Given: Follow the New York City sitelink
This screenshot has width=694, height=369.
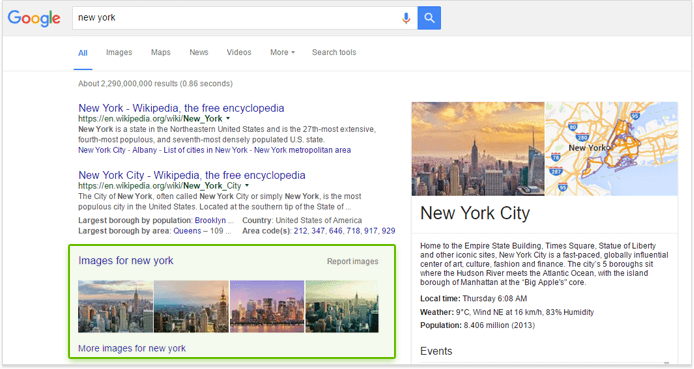Looking at the screenshot, I should click(102, 150).
